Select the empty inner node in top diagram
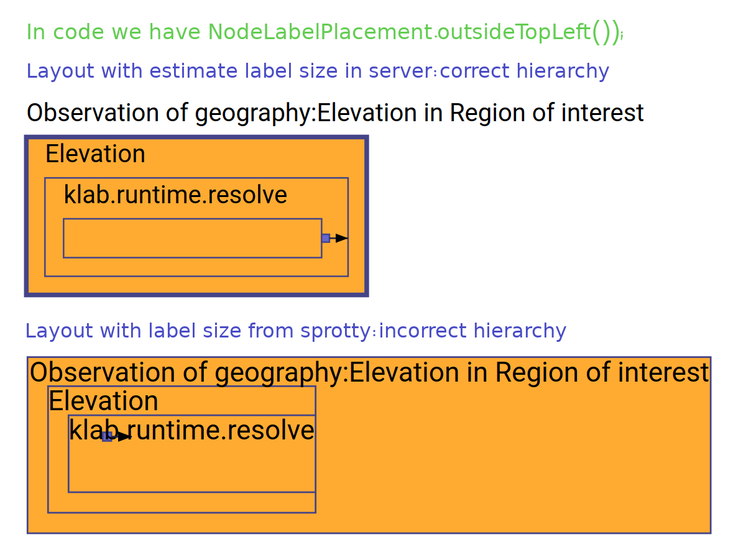This screenshot has height=560, width=746. click(192, 238)
